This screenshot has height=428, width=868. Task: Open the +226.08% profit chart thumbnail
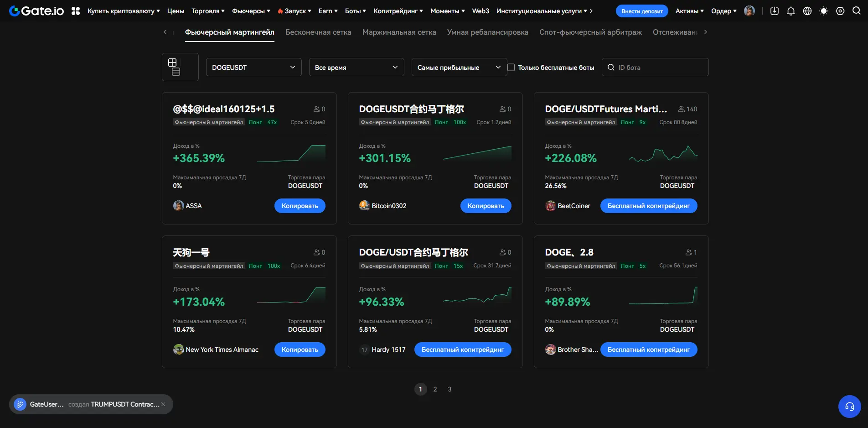[663, 153]
